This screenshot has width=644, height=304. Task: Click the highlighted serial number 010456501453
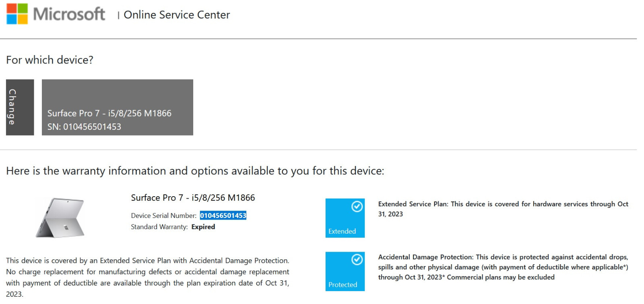click(x=223, y=216)
